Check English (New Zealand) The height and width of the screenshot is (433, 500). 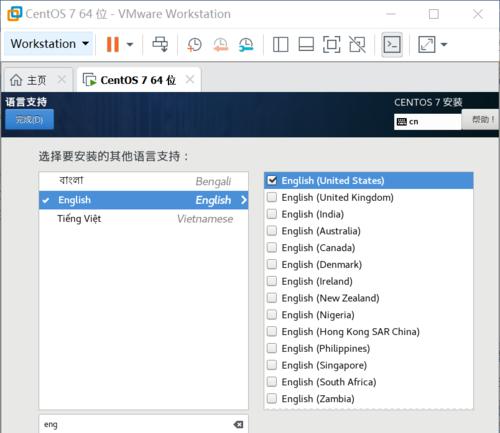272,298
